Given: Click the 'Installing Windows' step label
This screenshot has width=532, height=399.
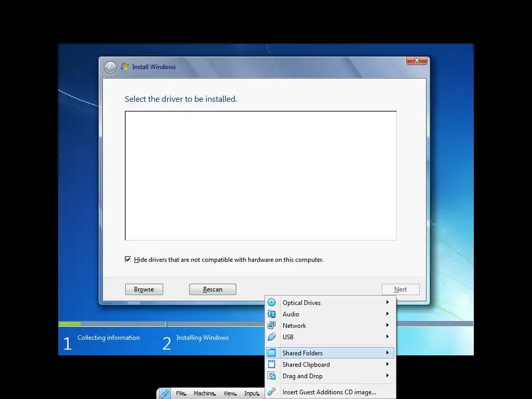Looking at the screenshot, I should [203, 338].
